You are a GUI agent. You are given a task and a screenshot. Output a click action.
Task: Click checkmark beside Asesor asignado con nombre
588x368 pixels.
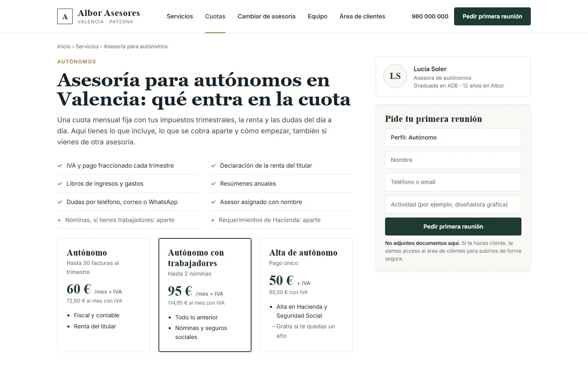click(213, 202)
